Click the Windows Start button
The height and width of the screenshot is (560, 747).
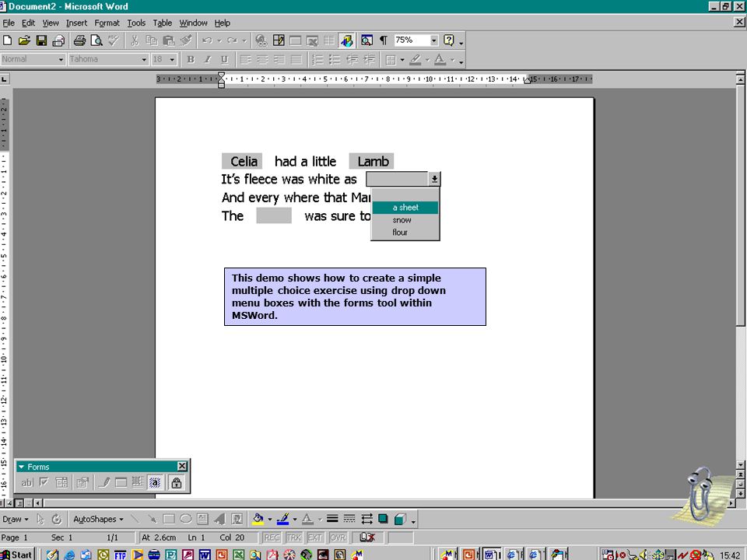(16, 555)
